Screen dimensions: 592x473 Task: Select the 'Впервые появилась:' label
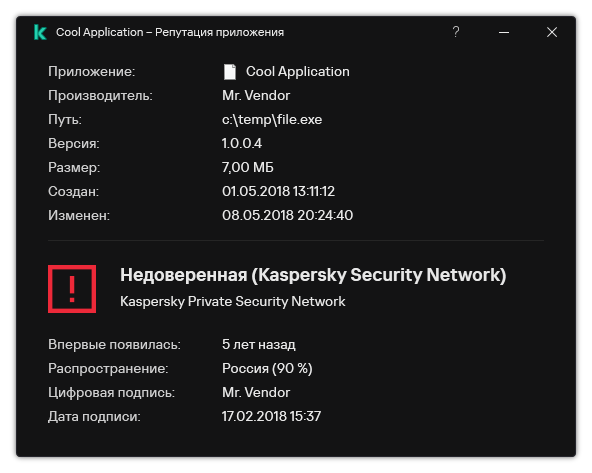point(114,345)
